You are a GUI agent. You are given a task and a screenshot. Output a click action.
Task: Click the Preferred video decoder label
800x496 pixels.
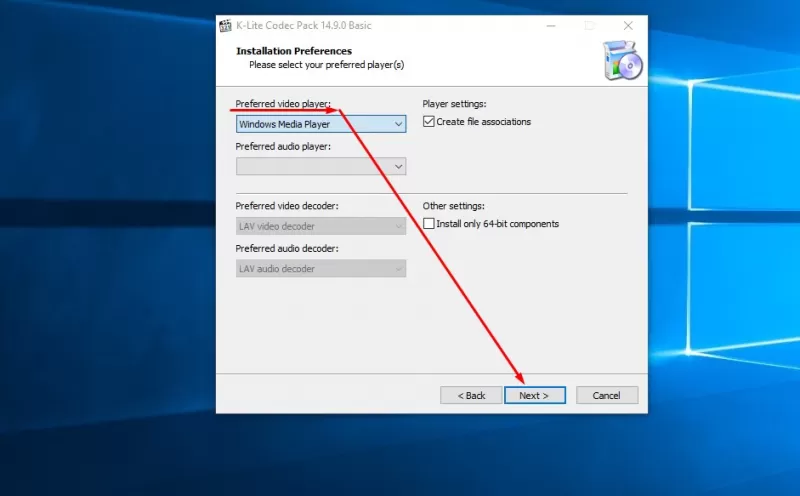pyautogui.click(x=287, y=206)
